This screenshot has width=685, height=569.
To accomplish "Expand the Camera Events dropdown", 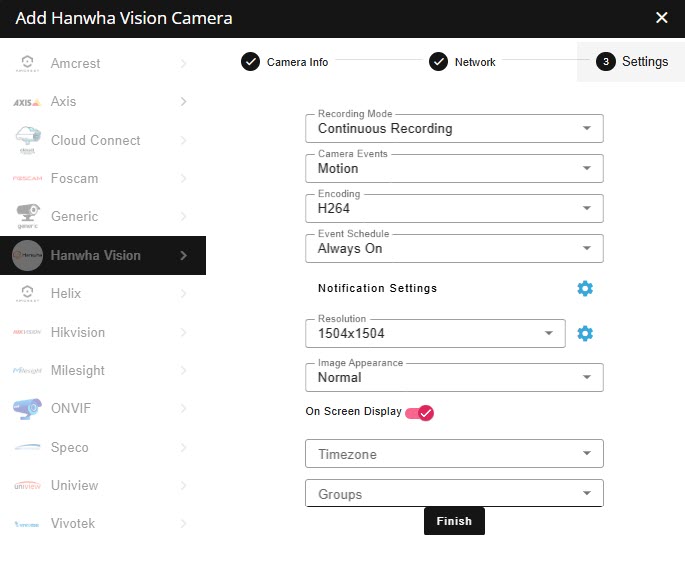I will pos(454,168).
